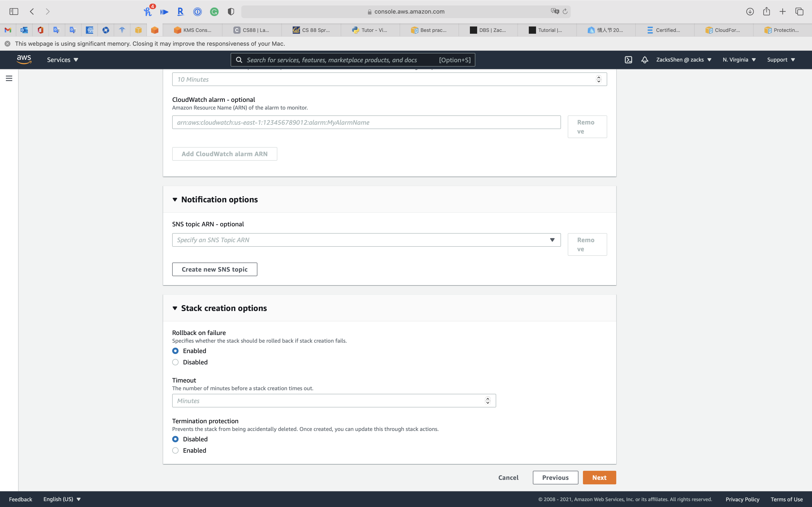Open the Services menu
Image resolution: width=812 pixels, height=507 pixels.
[x=62, y=60]
